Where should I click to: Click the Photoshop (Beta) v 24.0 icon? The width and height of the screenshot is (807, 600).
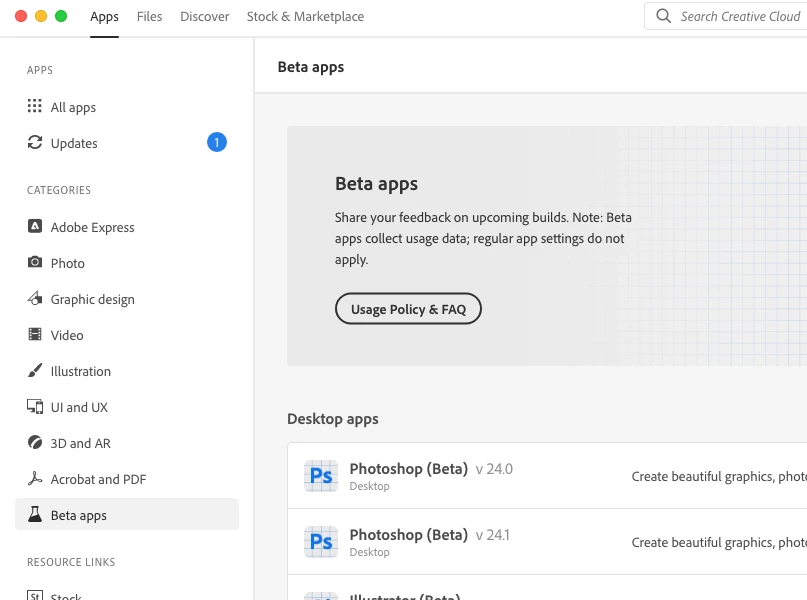tap(321, 475)
